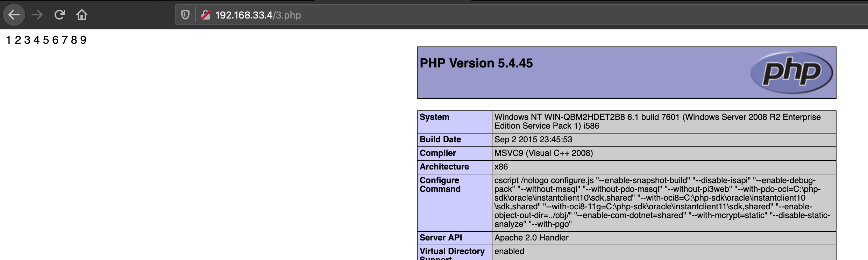Select the Architecture row label
The image size is (868, 260).
(x=444, y=167)
